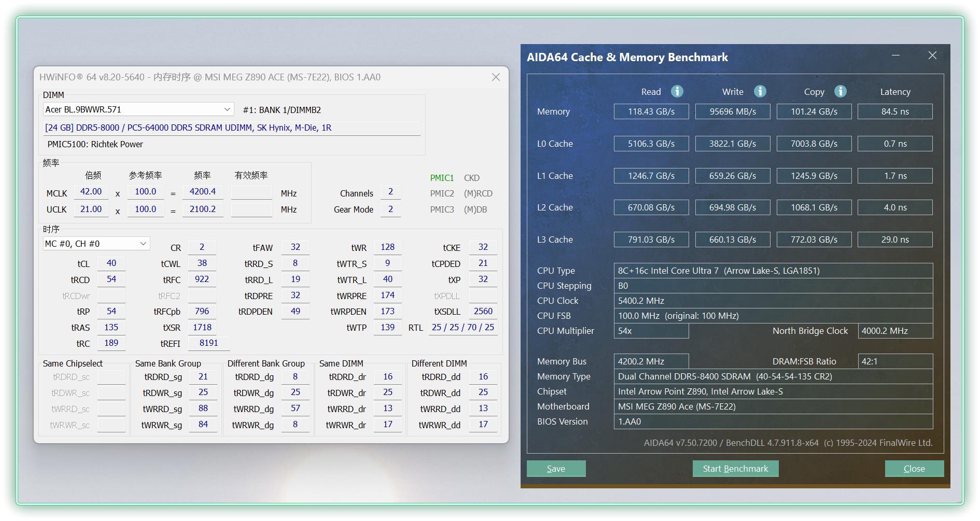Click the L0 Cache read value 5106.3 GB/s
The width and height of the screenshot is (980, 521).
click(x=651, y=144)
